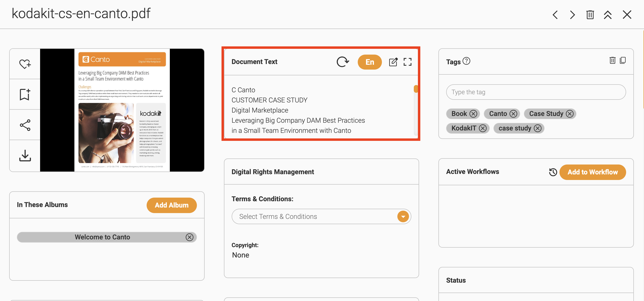
Task: Remove the Book tag
Action: pos(473,114)
